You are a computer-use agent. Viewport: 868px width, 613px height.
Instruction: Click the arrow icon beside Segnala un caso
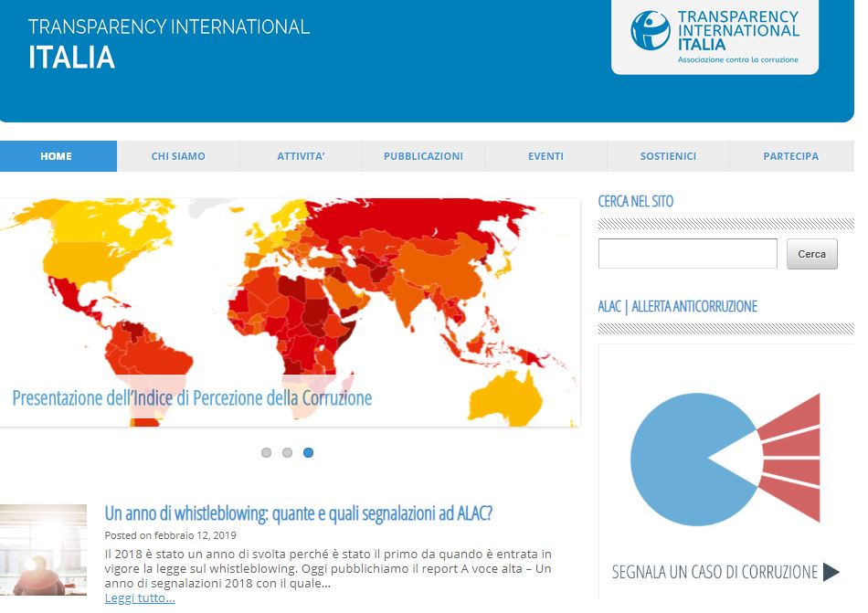coord(831,572)
